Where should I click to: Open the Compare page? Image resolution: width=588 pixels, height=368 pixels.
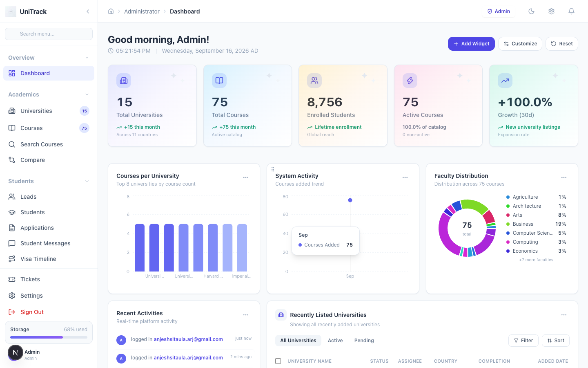[x=49, y=160]
